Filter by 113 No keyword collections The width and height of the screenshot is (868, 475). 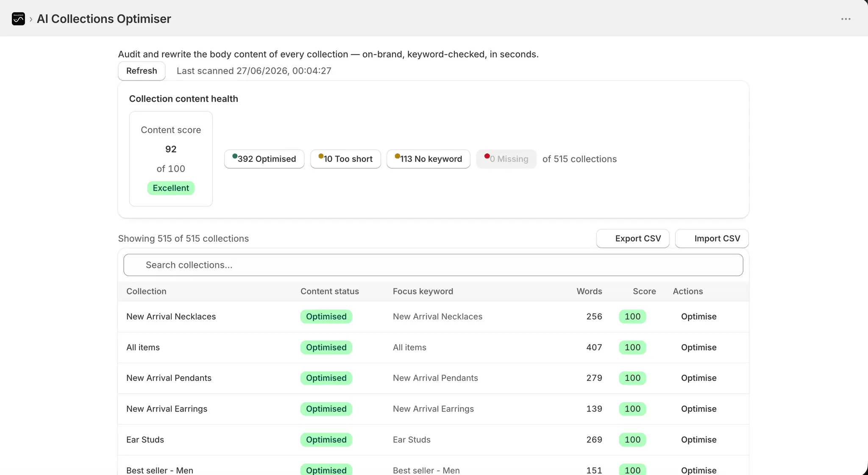(x=428, y=159)
